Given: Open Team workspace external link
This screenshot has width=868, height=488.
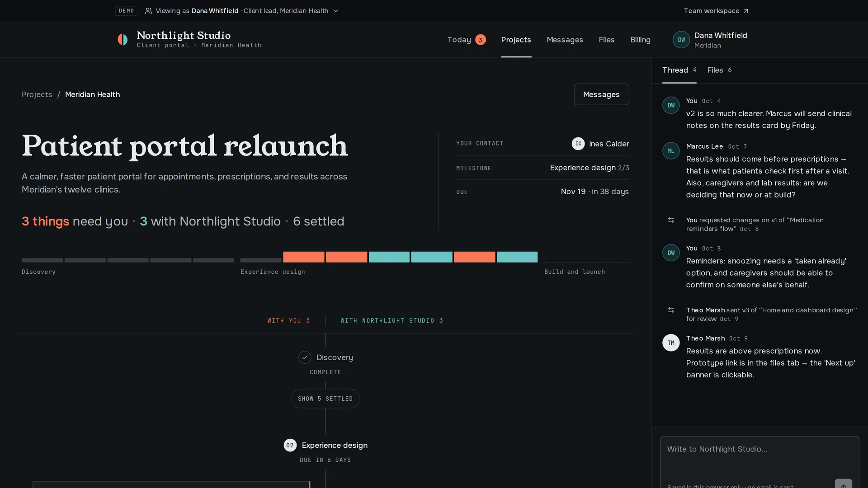Looking at the screenshot, I should click(x=716, y=11).
